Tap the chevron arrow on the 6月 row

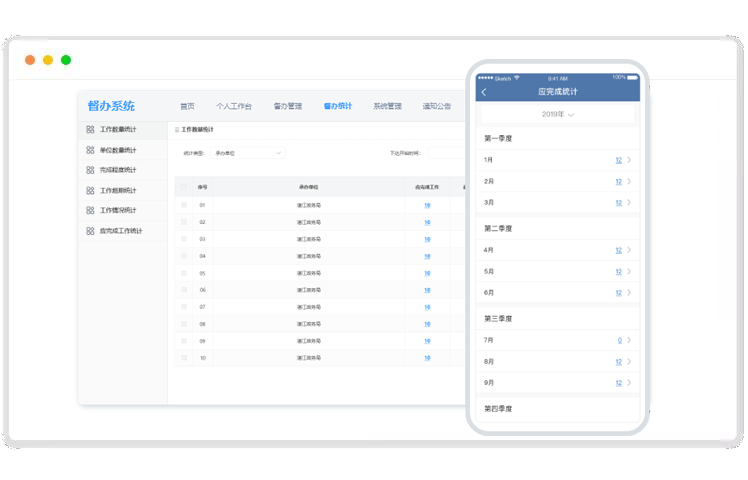(629, 292)
